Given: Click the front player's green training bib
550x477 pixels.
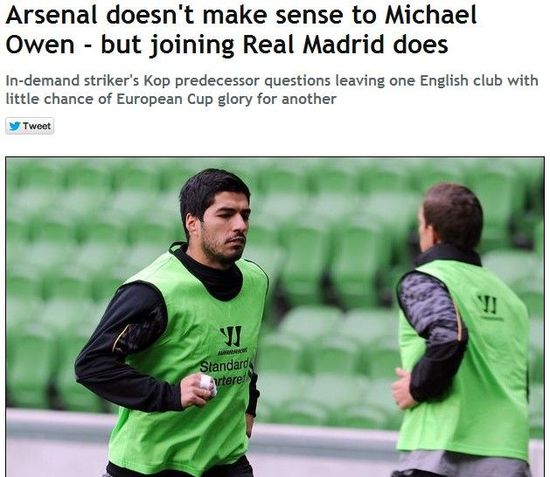Looking at the screenshot, I should click(189, 358).
